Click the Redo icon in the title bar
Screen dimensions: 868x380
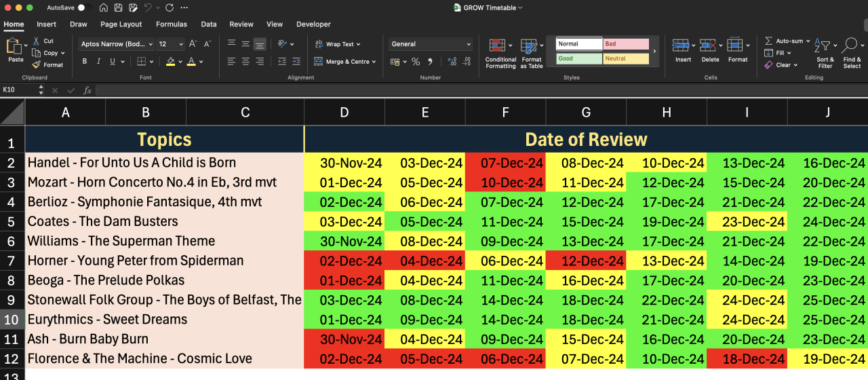click(170, 7)
